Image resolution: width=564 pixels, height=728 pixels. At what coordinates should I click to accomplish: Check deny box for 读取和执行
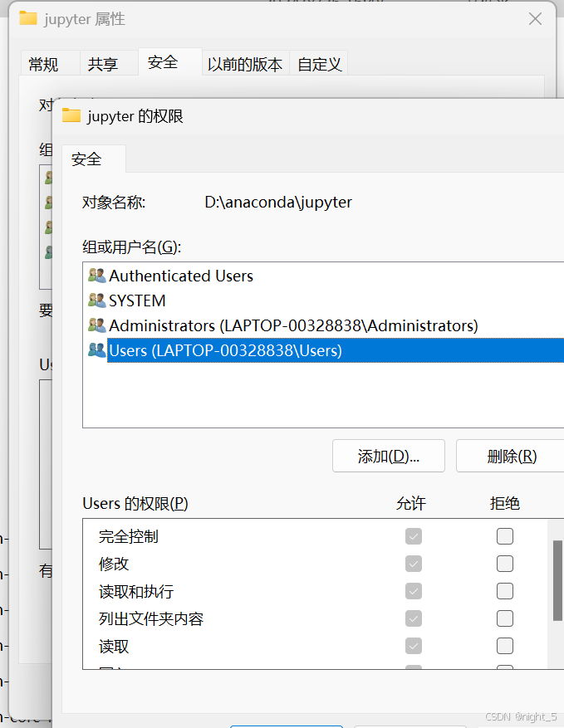pos(505,591)
